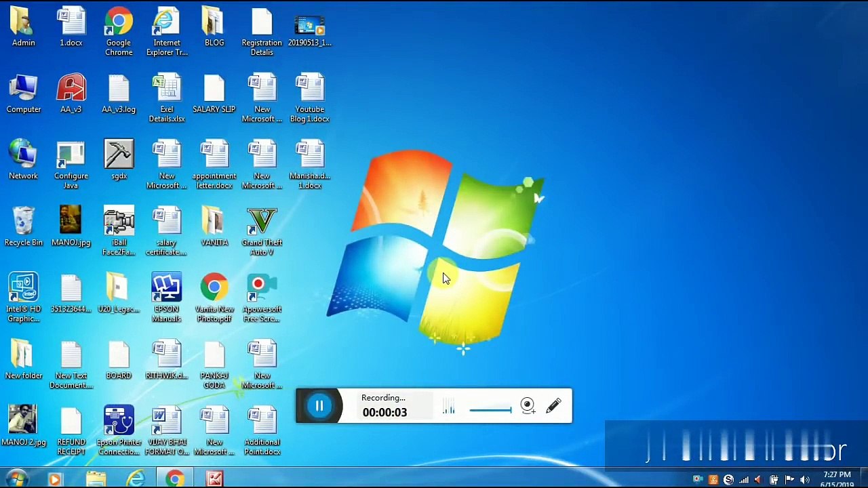
Task: Open Internet Explorer from the taskbar
Action: pos(136,479)
